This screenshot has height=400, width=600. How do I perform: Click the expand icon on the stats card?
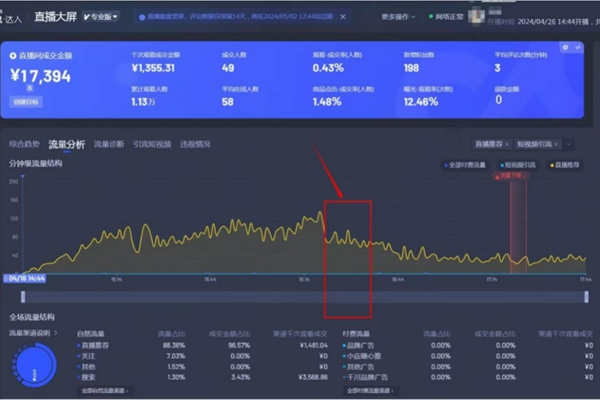coord(577,47)
